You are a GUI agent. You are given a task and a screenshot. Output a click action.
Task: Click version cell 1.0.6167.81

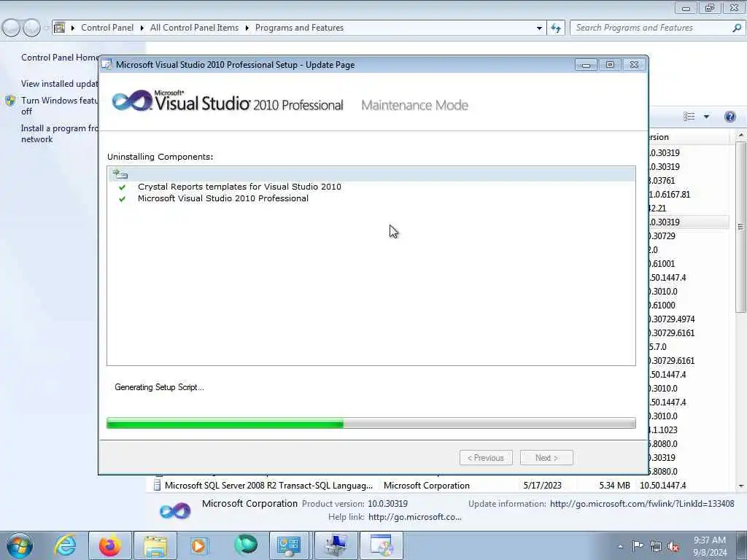(x=670, y=194)
